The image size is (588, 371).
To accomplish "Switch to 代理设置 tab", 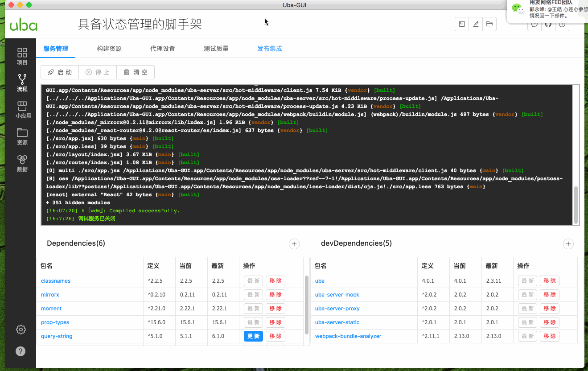I will click(163, 49).
